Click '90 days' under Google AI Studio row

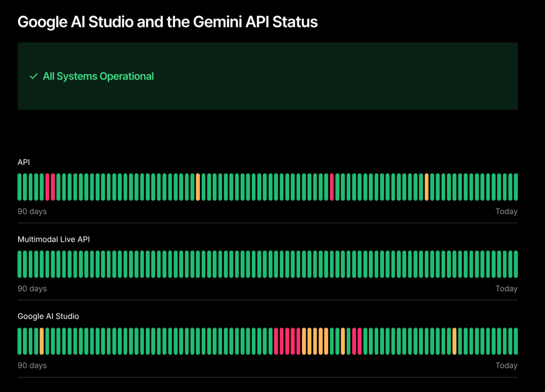[x=32, y=366]
